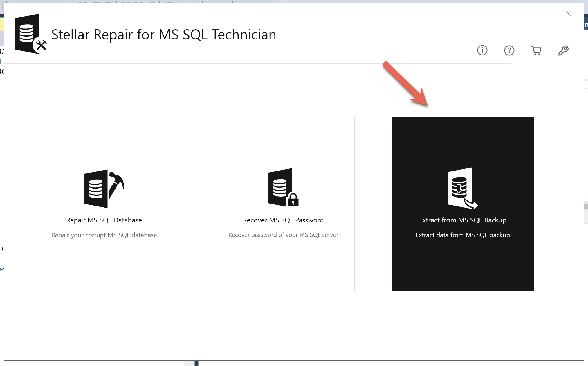
Task: Select Extract from MS SQL Backup label
Action: 463,220
